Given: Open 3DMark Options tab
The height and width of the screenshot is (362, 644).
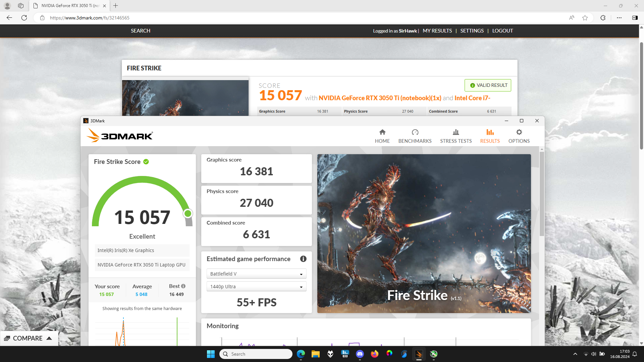Looking at the screenshot, I should coord(519,136).
